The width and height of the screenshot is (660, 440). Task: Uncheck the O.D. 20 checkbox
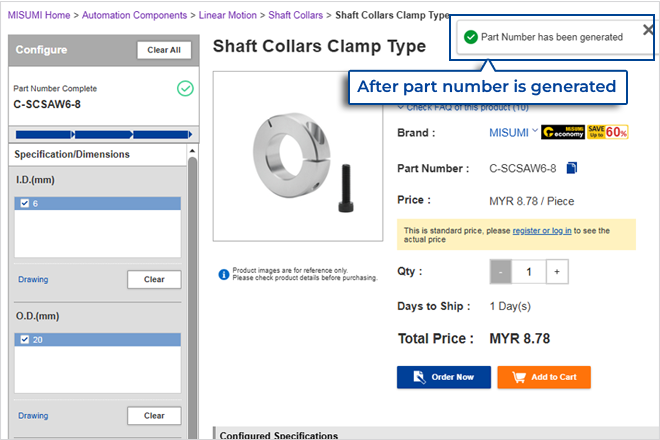click(x=25, y=340)
